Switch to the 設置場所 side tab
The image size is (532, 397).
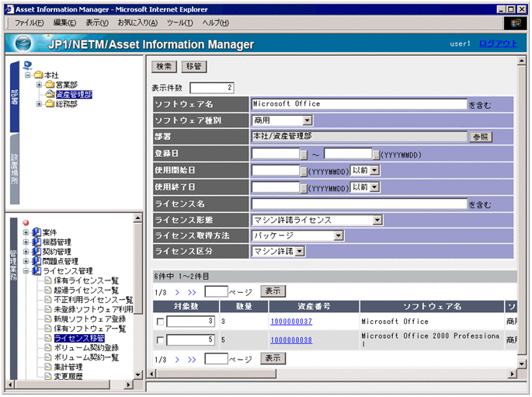pos(15,169)
